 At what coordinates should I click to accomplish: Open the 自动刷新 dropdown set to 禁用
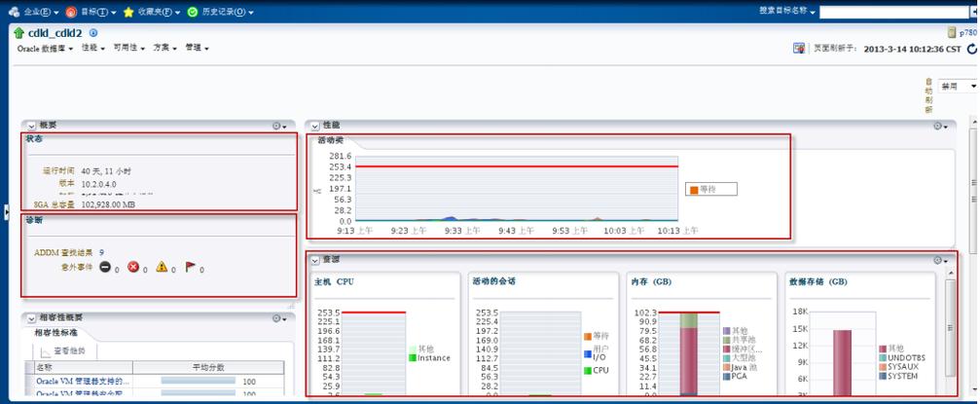pos(958,87)
